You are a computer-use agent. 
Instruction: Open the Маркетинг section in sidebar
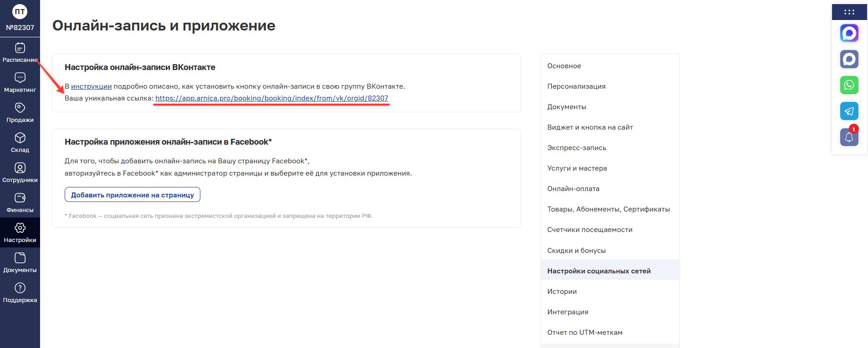pyautogui.click(x=20, y=83)
